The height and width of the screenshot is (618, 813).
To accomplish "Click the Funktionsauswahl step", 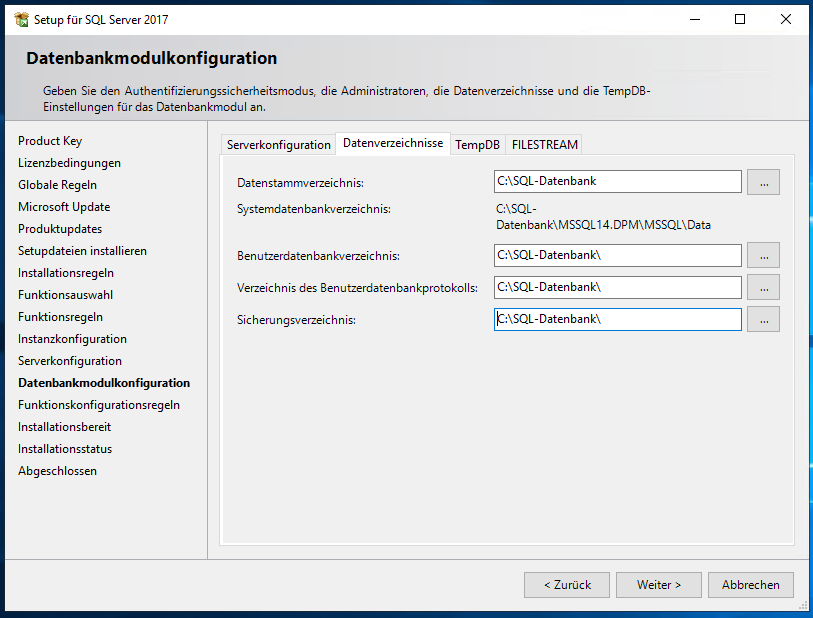I will [x=65, y=295].
